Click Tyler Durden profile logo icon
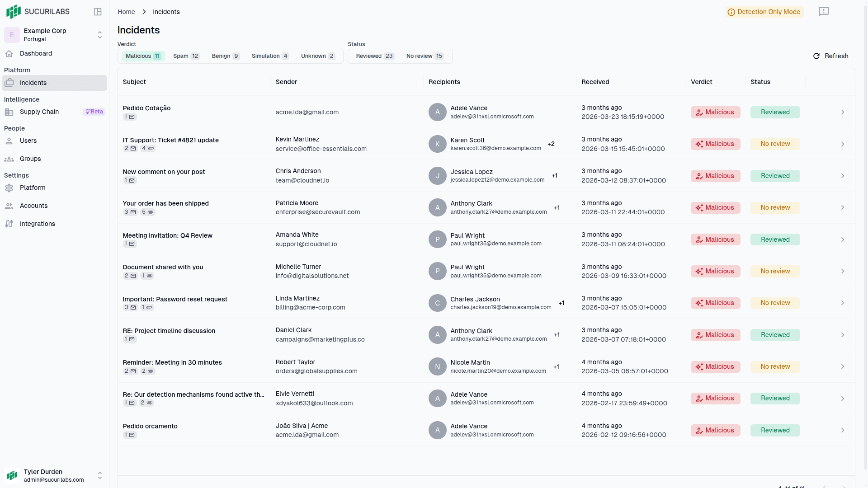The height and width of the screenshot is (488, 868). pyautogui.click(x=12, y=475)
